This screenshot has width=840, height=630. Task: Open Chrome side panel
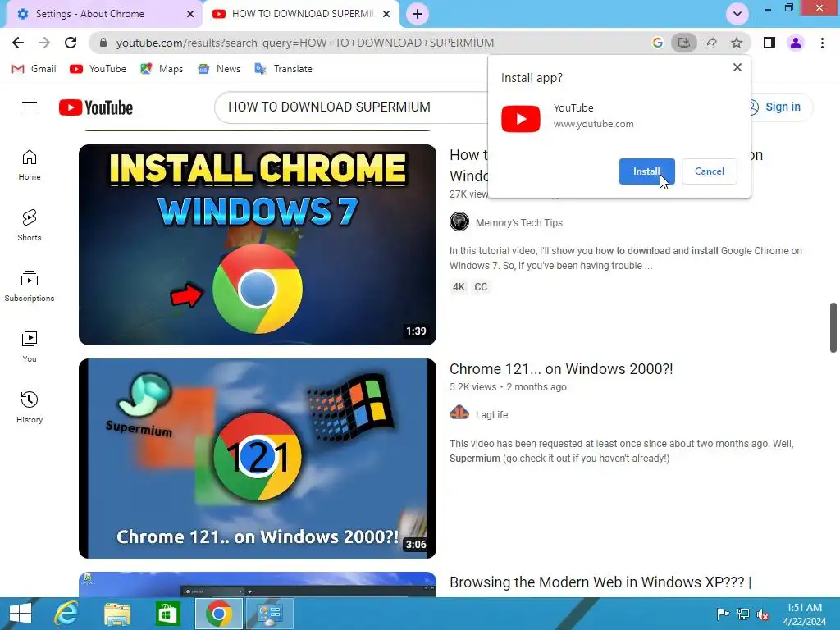click(x=769, y=43)
